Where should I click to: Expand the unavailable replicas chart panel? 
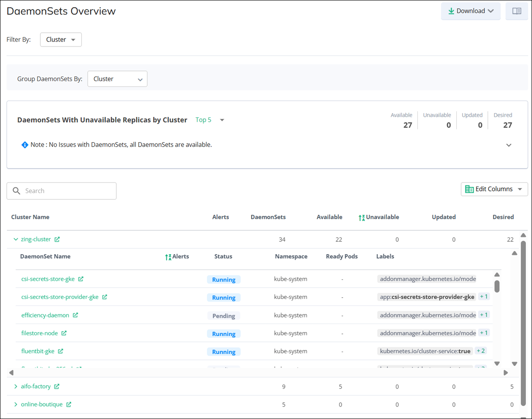tap(509, 145)
